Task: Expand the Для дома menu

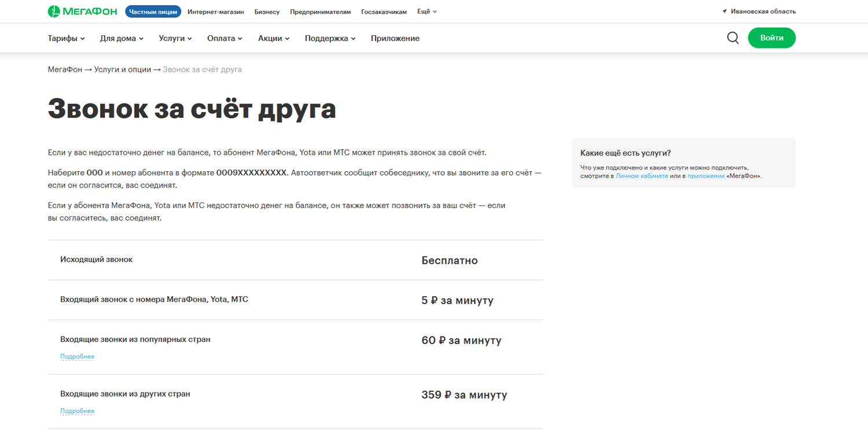Action: [x=122, y=38]
